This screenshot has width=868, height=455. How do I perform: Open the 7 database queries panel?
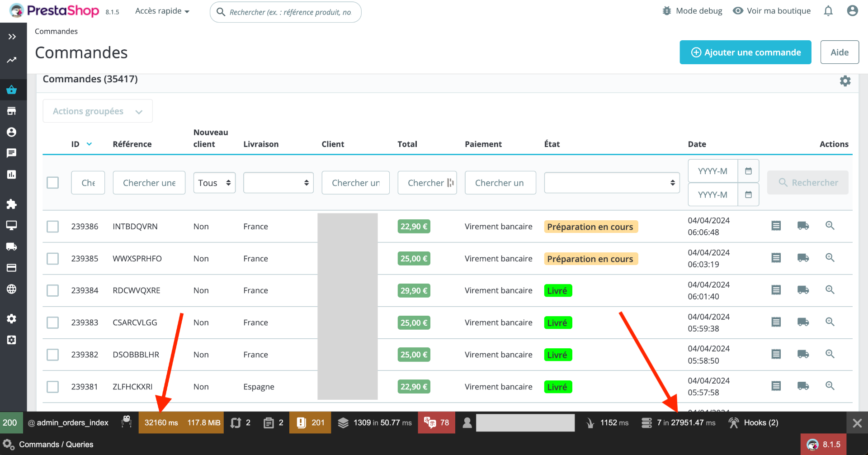click(678, 423)
